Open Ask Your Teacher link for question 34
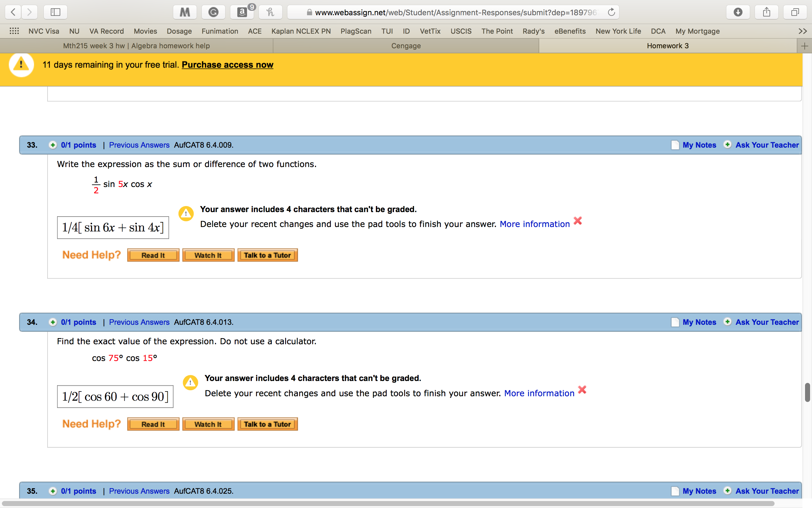Screen dimensions: 812x508 click(767, 322)
